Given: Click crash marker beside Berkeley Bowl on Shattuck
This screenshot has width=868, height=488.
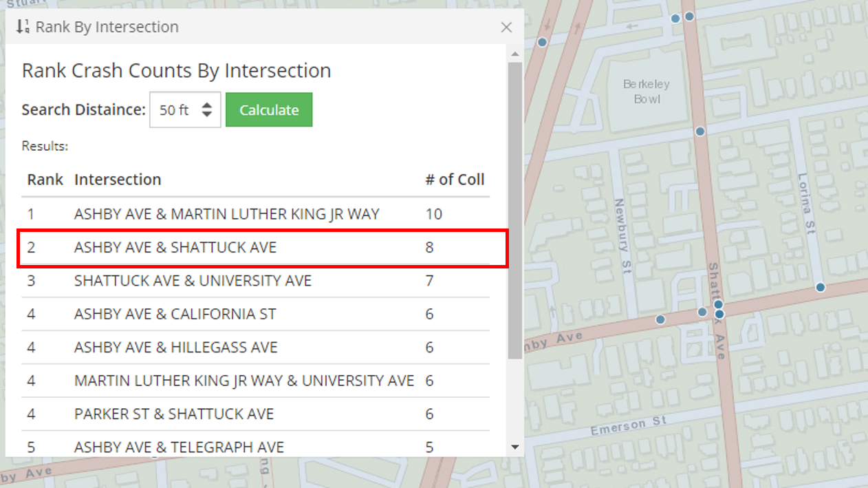Looking at the screenshot, I should tap(700, 131).
